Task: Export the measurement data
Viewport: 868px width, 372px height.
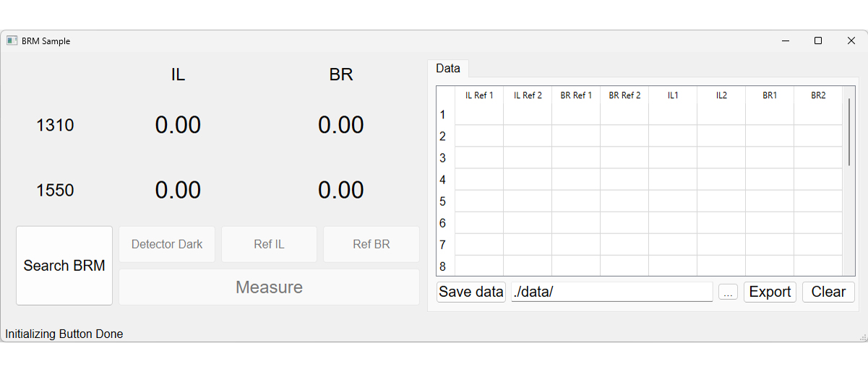Action: click(770, 292)
